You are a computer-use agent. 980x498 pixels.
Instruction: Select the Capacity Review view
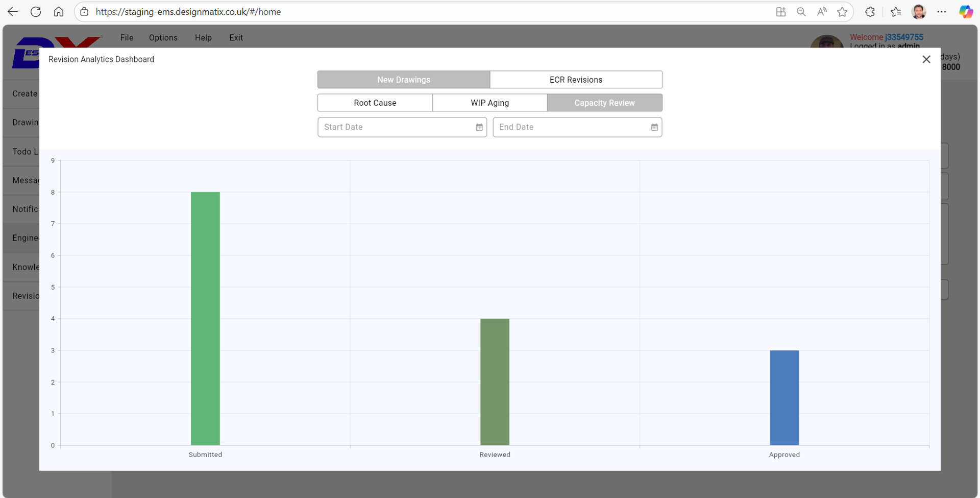pyautogui.click(x=604, y=103)
